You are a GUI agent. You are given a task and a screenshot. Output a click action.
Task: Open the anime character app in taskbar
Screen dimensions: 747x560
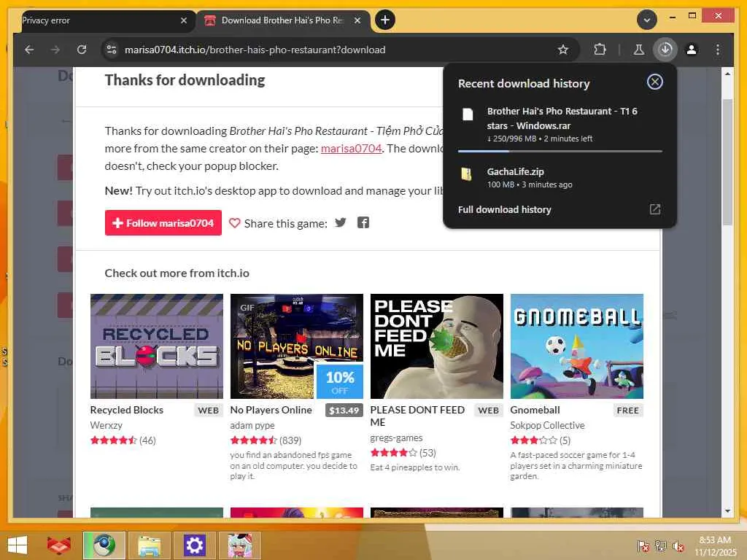[239, 545]
